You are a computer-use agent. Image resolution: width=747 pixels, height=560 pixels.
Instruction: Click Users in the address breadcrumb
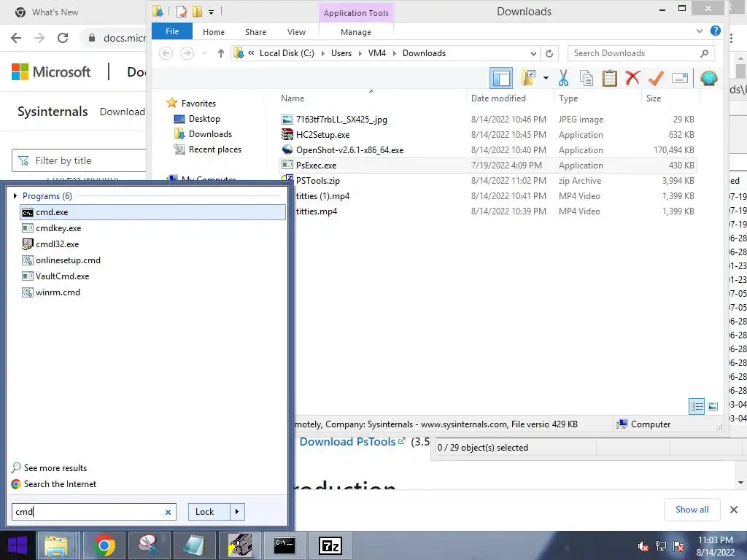[341, 53]
